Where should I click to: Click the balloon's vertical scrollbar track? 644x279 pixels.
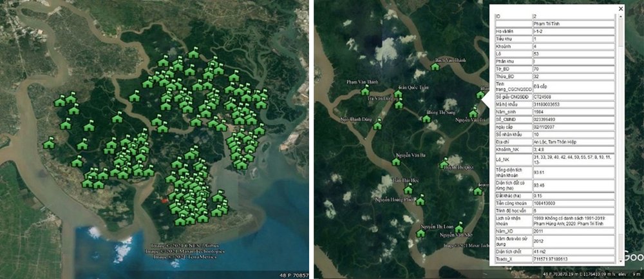pos(620,139)
